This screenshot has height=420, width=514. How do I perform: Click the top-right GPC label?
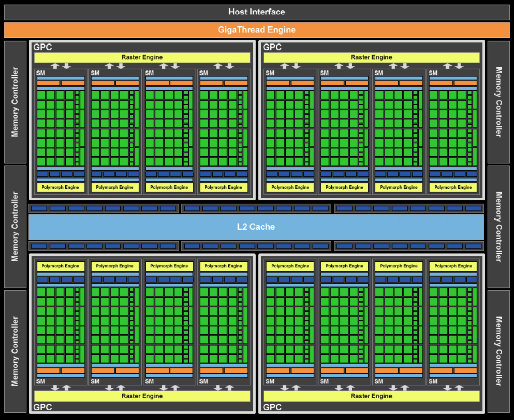[272, 47]
